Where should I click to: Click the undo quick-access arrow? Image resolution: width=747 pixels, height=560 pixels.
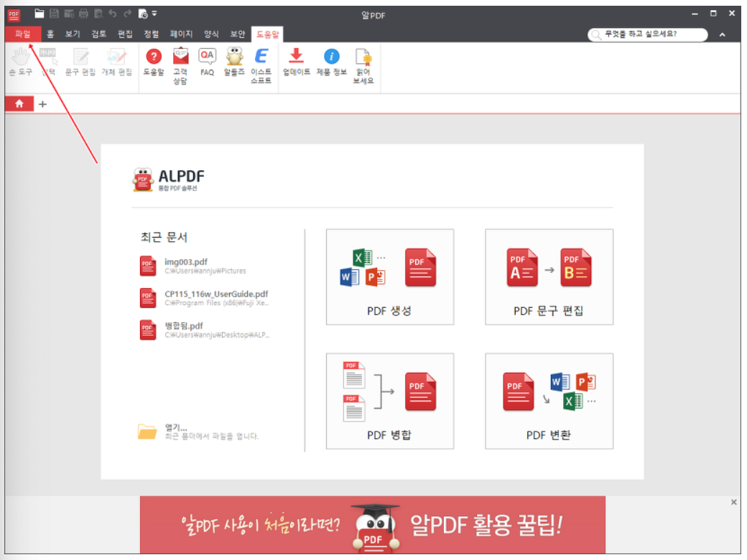[113, 14]
